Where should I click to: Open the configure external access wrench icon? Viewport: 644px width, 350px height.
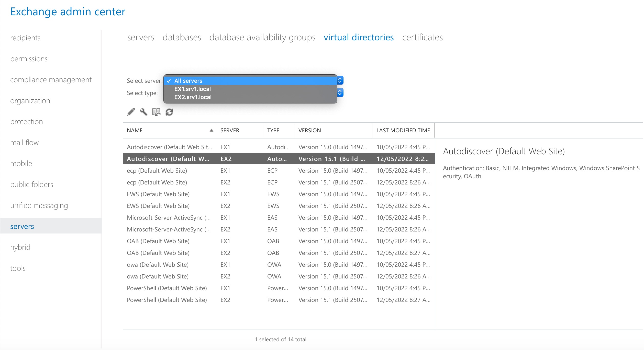tap(143, 112)
